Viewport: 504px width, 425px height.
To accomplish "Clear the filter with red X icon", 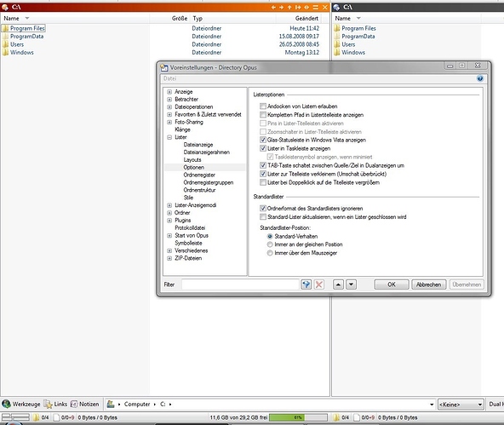I will [319, 284].
